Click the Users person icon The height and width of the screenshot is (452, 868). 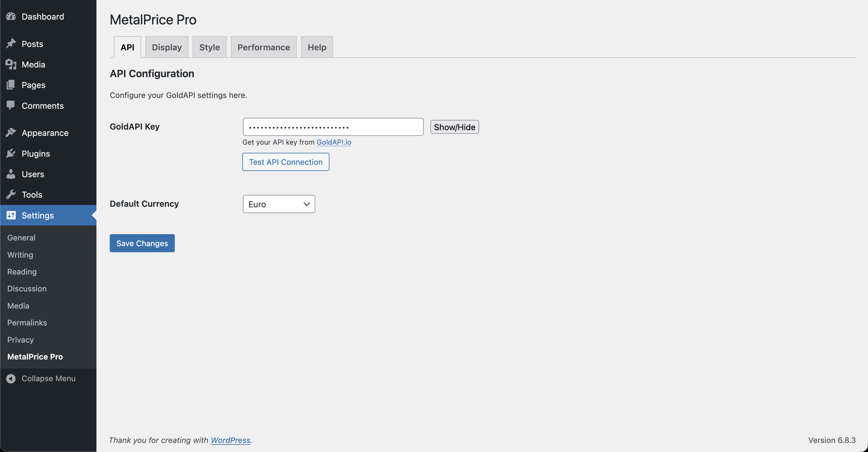coord(11,174)
